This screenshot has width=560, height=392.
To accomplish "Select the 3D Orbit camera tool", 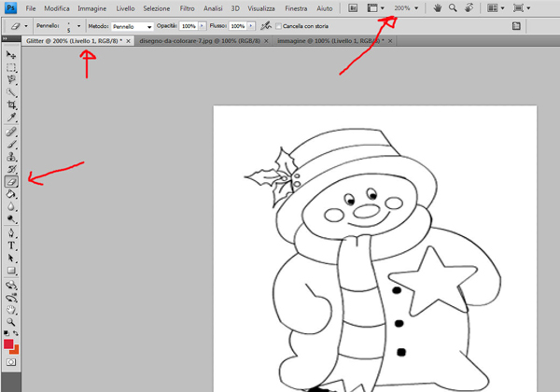I will [x=11, y=298].
